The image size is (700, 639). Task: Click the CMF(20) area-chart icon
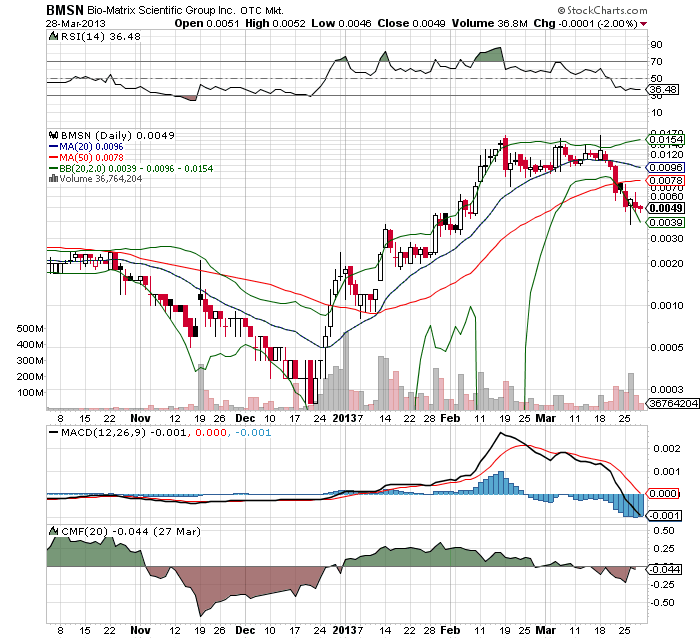[54, 531]
